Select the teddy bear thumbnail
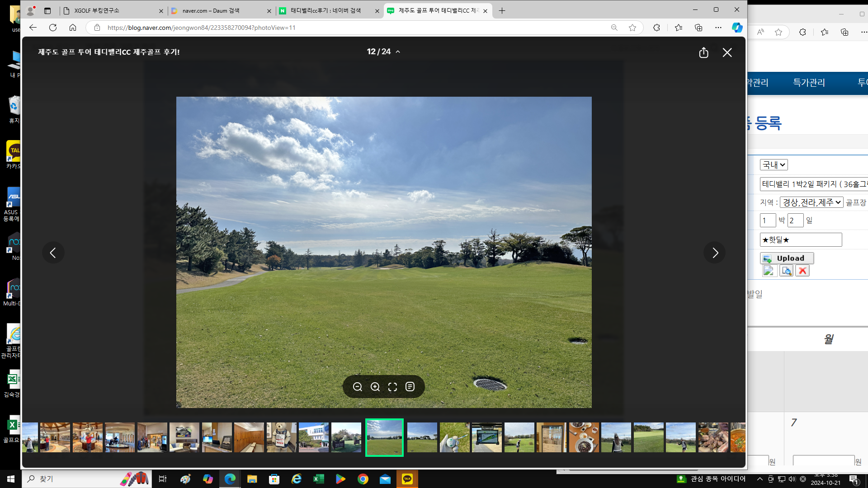Image resolution: width=868 pixels, height=488 pixels. tap(281, 437)
